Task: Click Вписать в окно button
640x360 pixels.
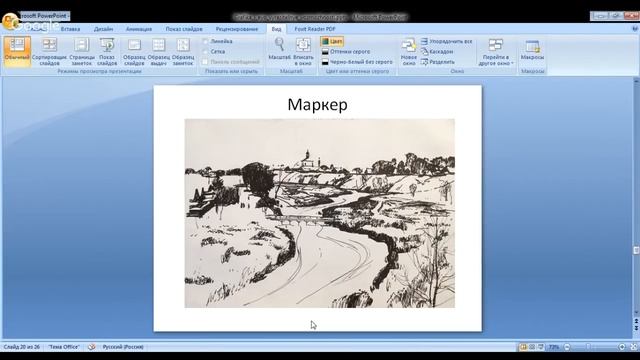Action: (303, 51)
